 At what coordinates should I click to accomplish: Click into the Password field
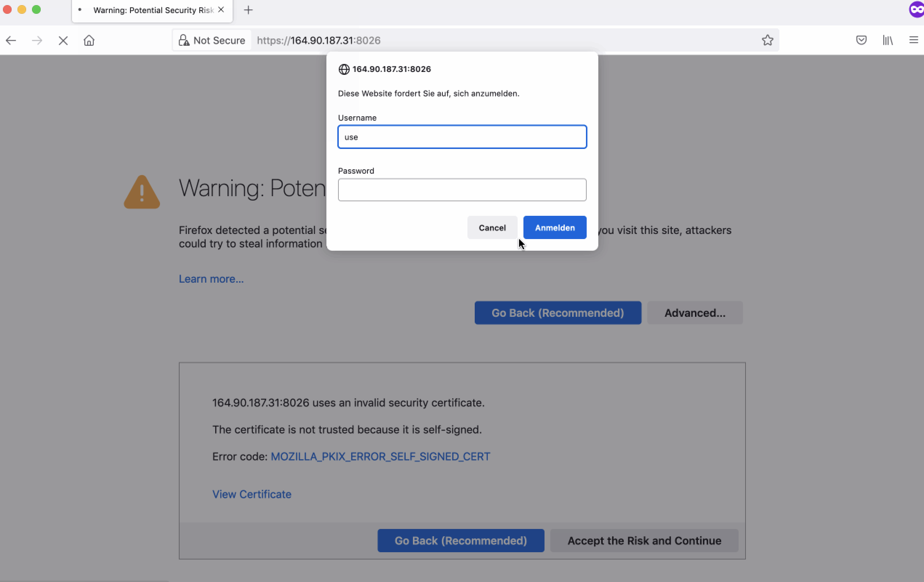(x=462, y=190)
